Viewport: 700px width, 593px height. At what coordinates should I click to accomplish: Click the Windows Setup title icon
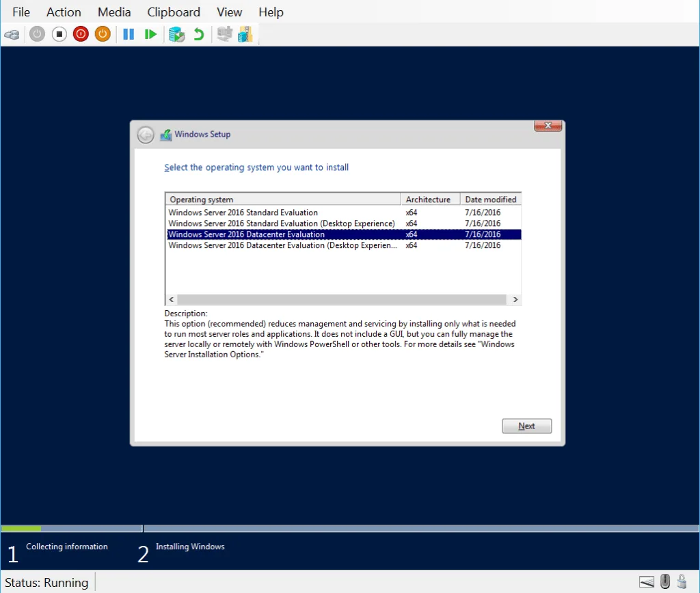tap(166, 135)
